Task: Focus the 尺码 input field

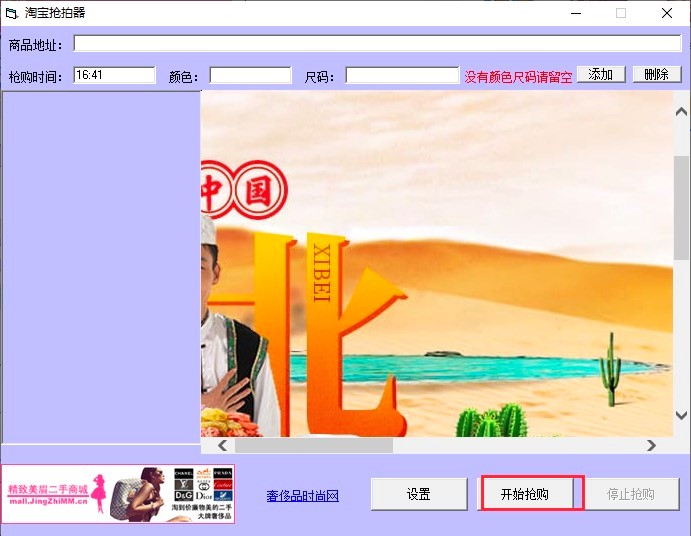Action: pos(402,75)
